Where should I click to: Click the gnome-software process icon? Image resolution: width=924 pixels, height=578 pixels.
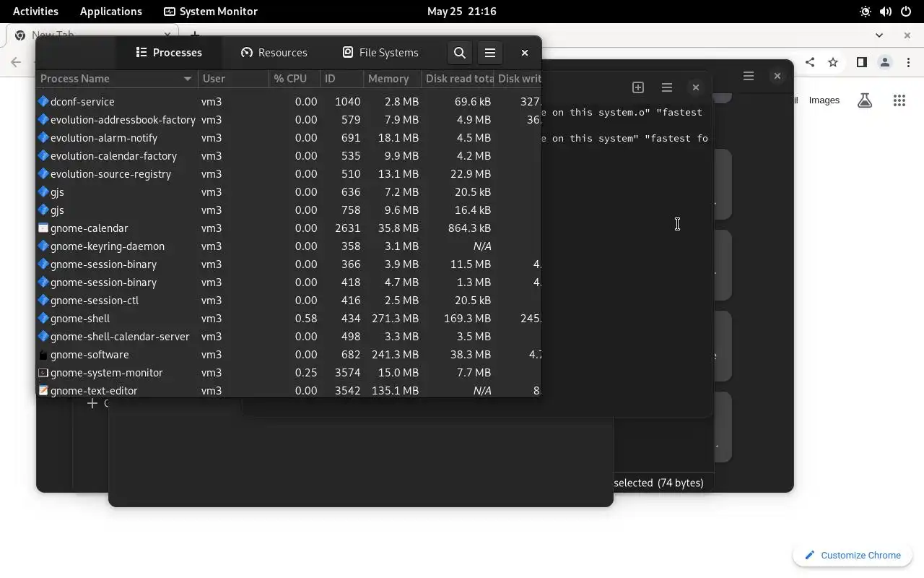pos(43,354)
